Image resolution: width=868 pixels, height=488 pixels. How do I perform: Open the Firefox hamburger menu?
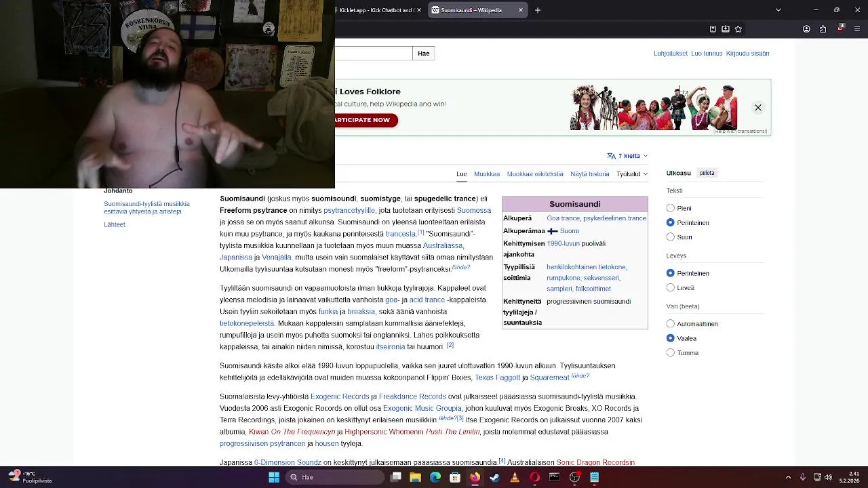(x=856, y=29)
